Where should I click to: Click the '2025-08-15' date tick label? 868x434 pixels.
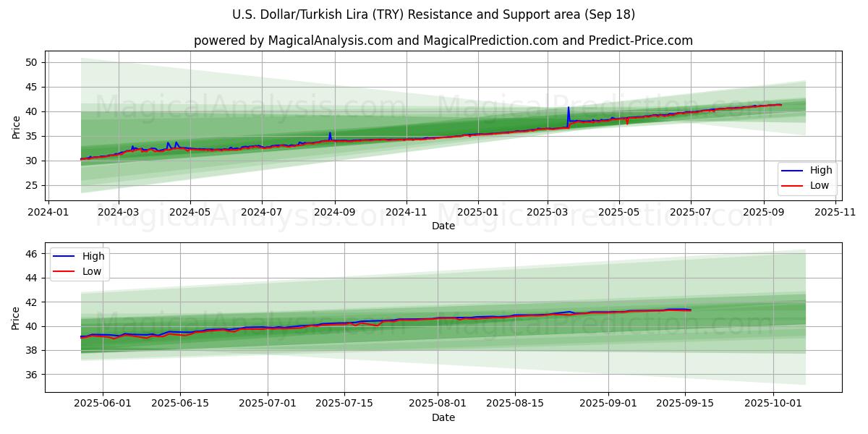[515, 404]
